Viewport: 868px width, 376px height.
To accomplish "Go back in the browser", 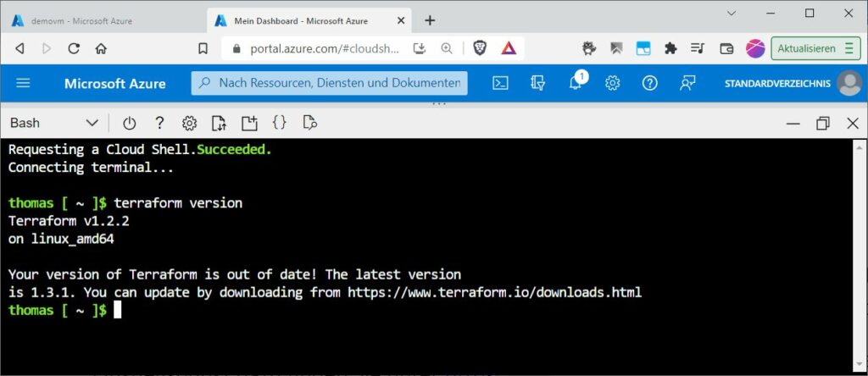I will pos(20,48).
